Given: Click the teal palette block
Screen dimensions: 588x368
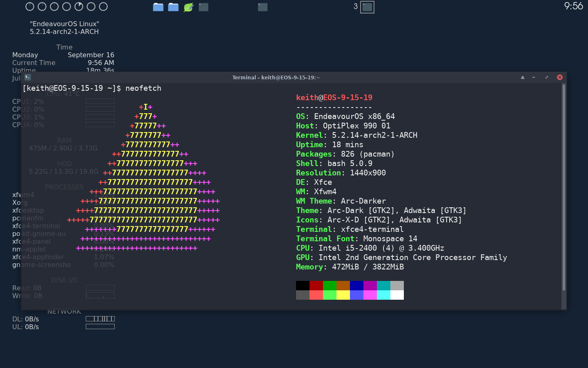Looking at the screenshot, I should (383, 285).
